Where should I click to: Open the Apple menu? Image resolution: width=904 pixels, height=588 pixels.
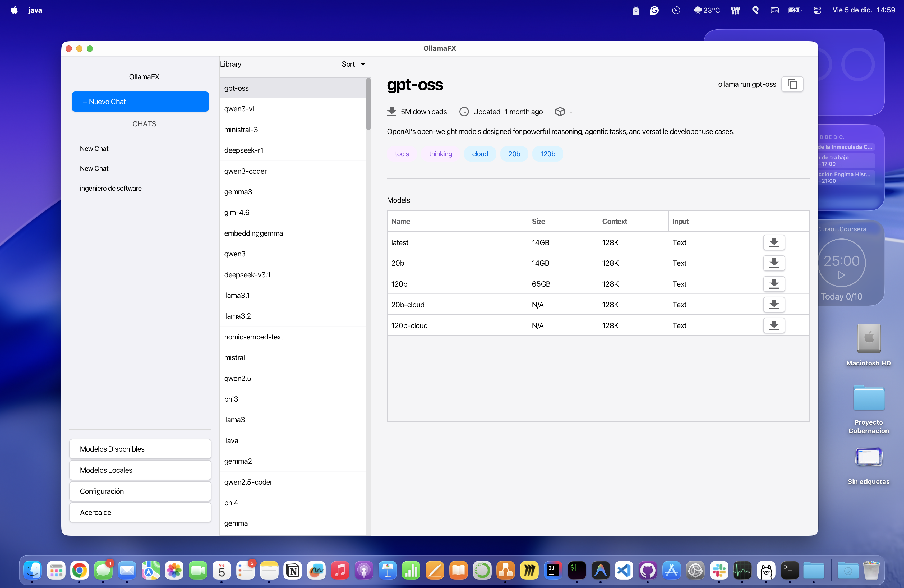coord(15,10)
